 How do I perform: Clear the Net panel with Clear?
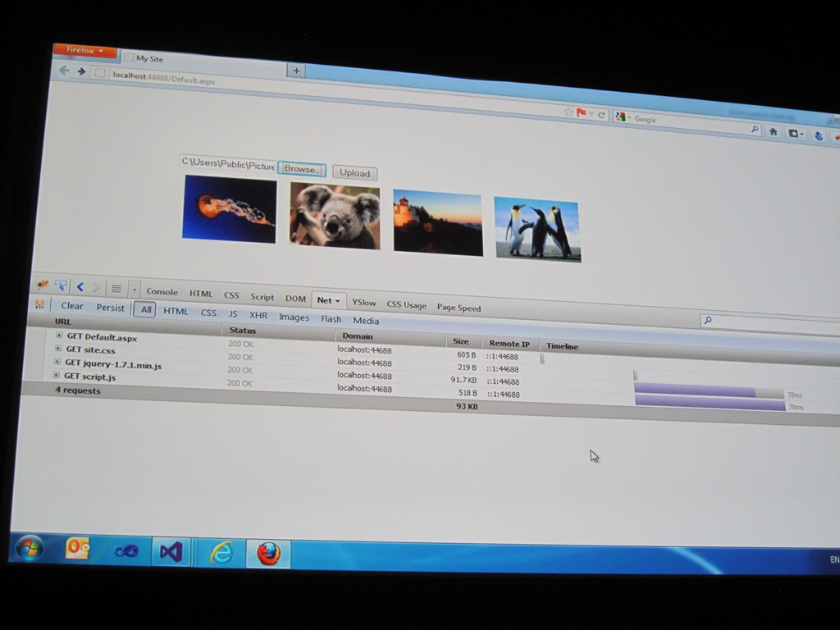click(72, 305)
